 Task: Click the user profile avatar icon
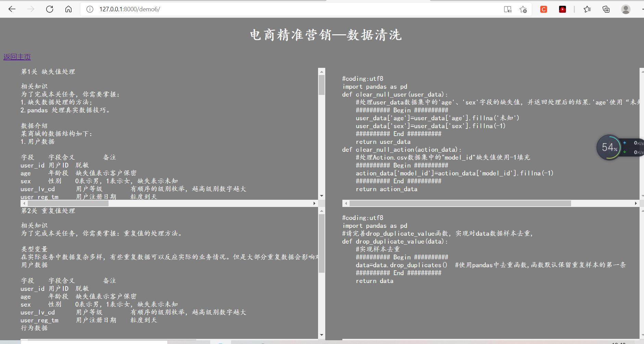[x=626, y=9]
